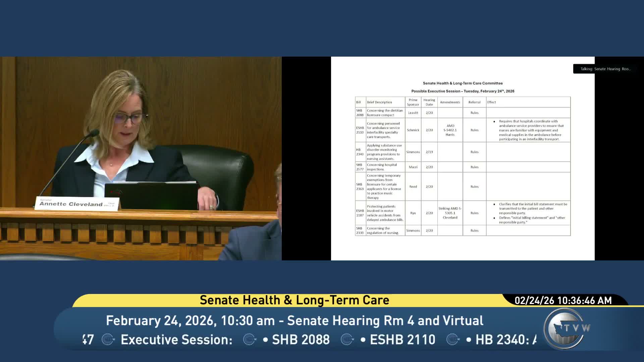The width and height of the screenshot is (644, 362).
Task: Click the Annette Cleveland nameplate
Action: tap(77, 203)
